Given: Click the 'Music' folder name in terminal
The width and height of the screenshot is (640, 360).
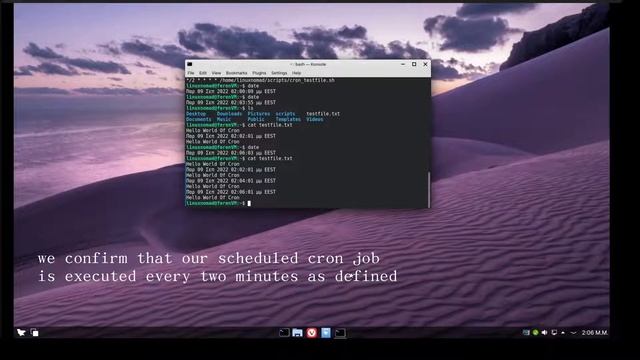Looking at the screenshot, I should pos(224,119).
